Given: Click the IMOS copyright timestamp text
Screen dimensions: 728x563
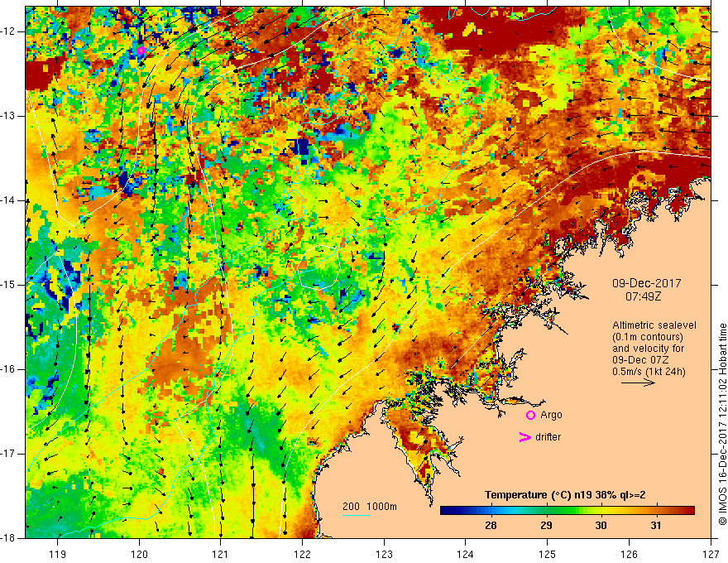Looking at the screenshot, I should [722, 425].
